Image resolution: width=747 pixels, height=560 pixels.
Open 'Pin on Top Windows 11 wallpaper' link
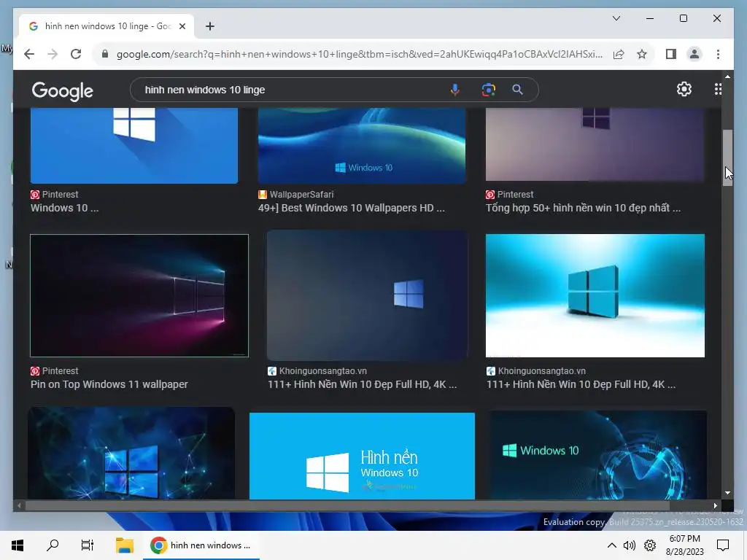[109, 384]
